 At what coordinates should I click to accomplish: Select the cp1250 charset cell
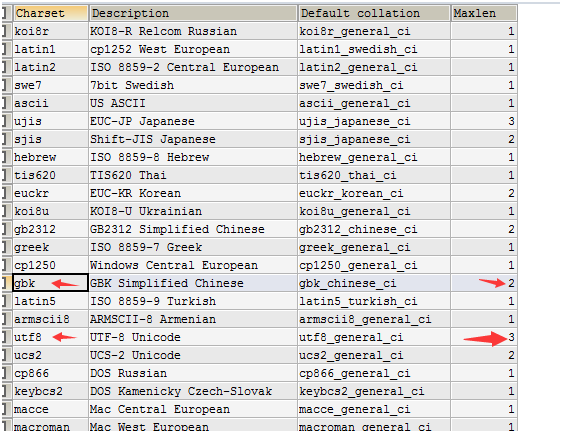[51, 265]
